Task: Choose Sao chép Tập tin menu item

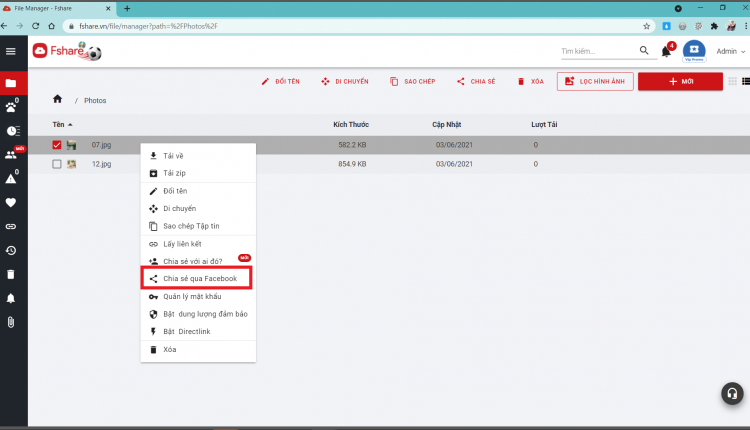Action: coord(198,226)
